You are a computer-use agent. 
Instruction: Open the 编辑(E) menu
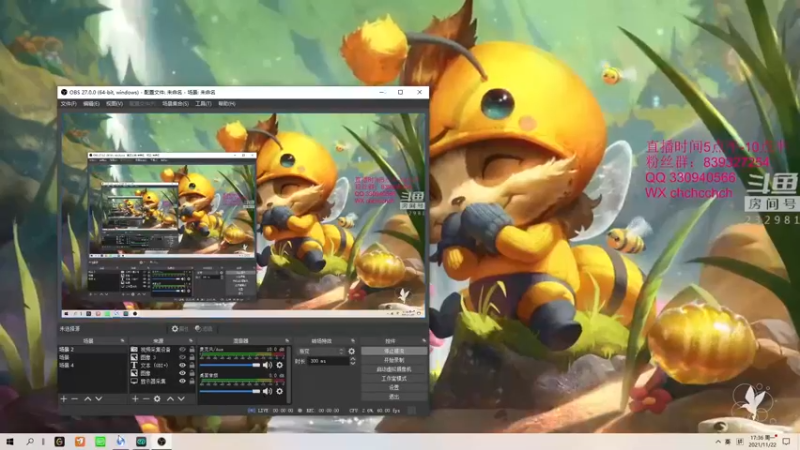click(x=91, y=104)
